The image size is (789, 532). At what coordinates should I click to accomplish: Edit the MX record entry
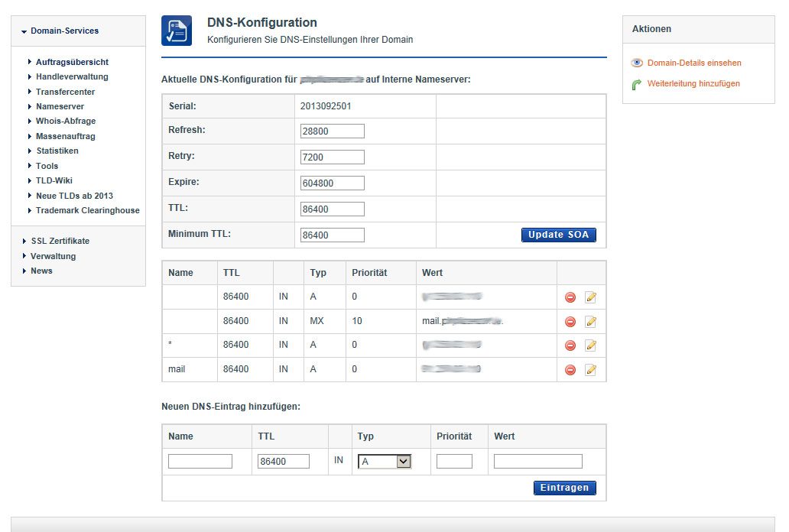tap(590, 322)
